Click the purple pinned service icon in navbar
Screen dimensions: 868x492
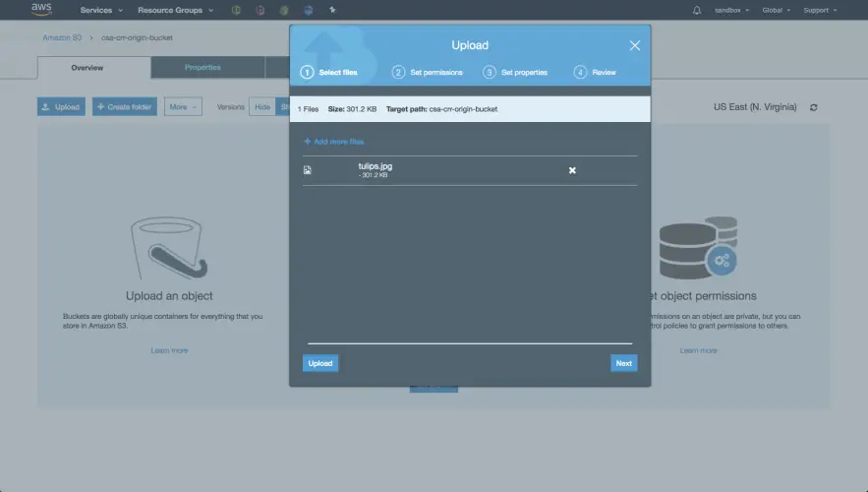pos(260,10)
